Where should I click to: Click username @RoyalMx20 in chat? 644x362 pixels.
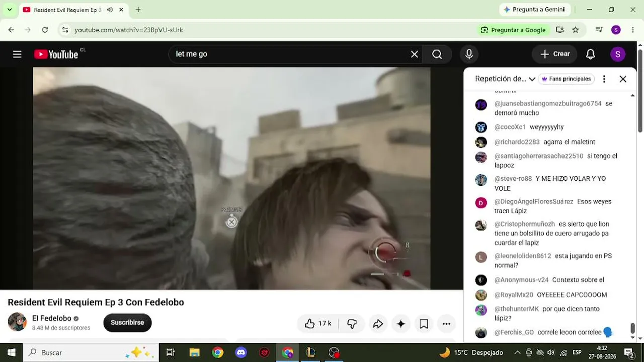(513, 295)
